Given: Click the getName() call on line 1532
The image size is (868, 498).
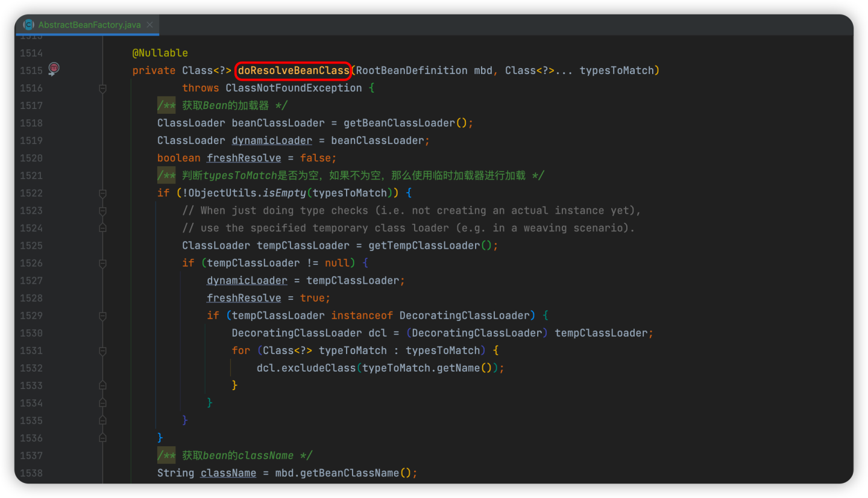Looking at the screenshot, I should point(464,368).
